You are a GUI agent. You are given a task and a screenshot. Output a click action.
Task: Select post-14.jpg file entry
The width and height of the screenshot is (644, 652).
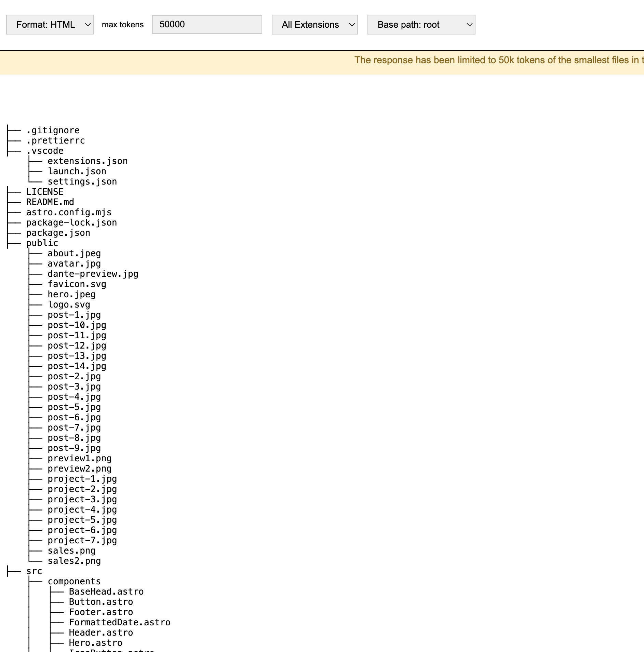77,366
